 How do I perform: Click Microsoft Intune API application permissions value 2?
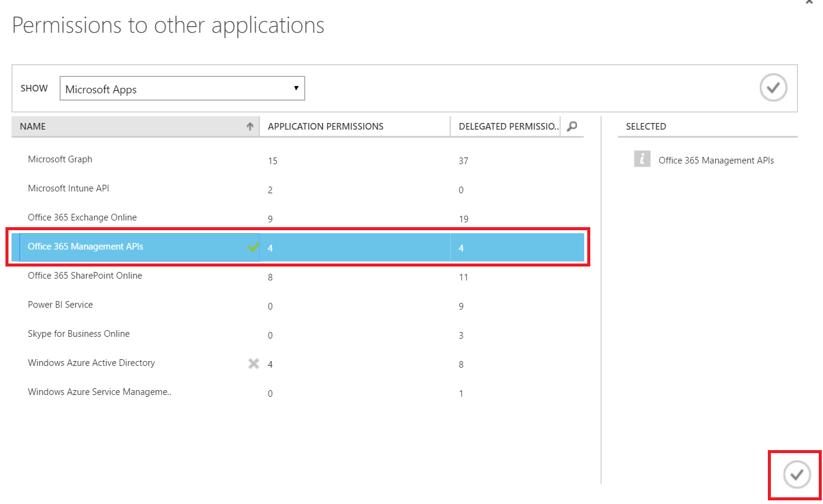click(x=270, y=190)
